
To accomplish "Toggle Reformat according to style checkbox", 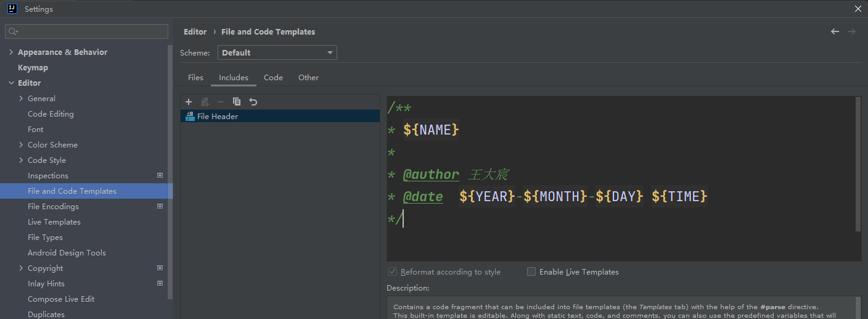I will [393, 271].
